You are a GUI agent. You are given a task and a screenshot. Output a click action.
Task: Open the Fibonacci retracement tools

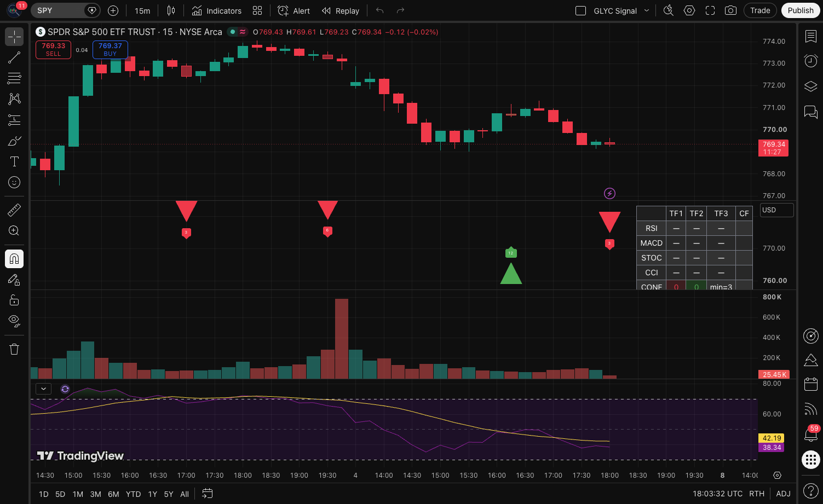click(x=14, y=78)
